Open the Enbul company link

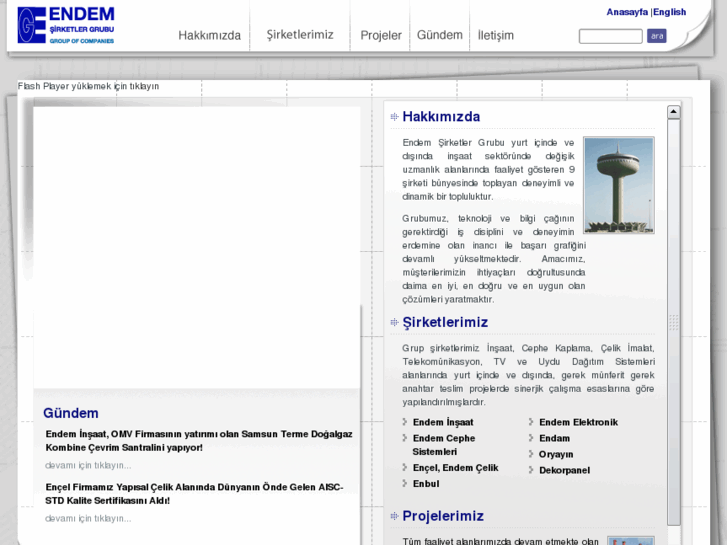(x=426, y=484)
